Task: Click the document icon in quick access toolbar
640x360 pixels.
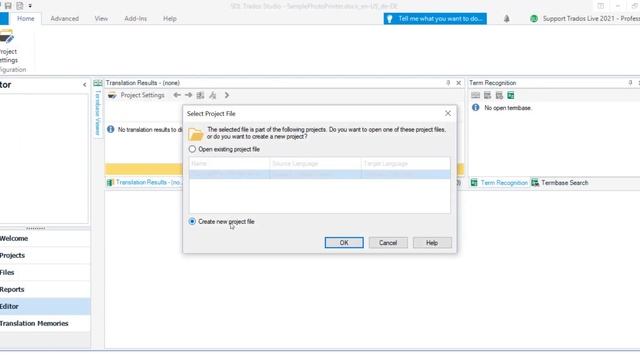Action: pos(20,6)
